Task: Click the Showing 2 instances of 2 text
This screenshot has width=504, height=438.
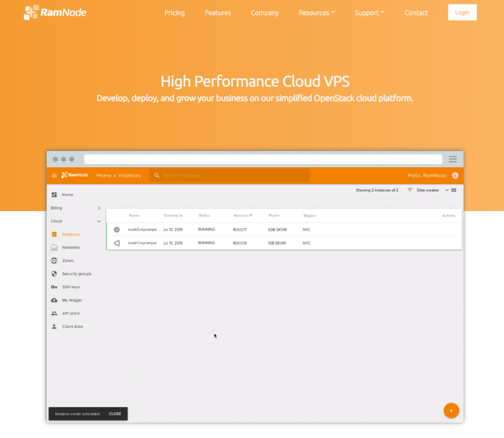Action: click(x=377, y=190)
